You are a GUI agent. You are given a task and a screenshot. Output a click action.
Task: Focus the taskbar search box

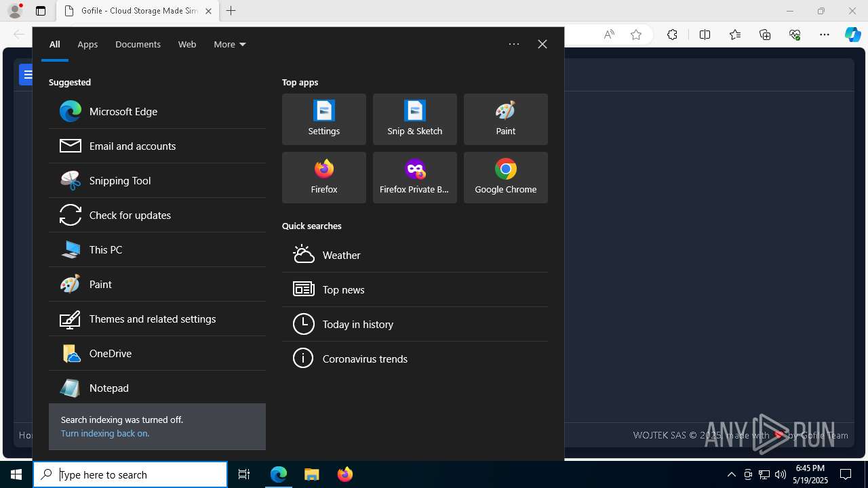click(x=130, y=474)
